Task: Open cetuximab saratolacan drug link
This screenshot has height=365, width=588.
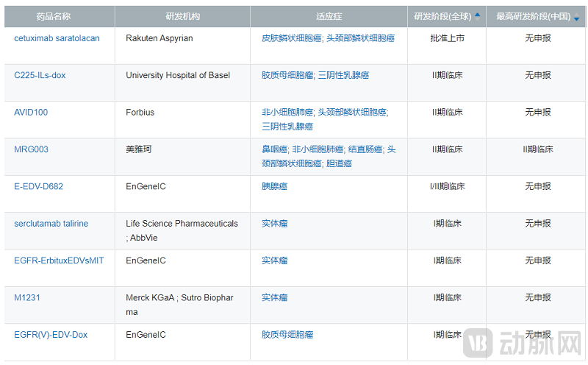Action: 57,38
